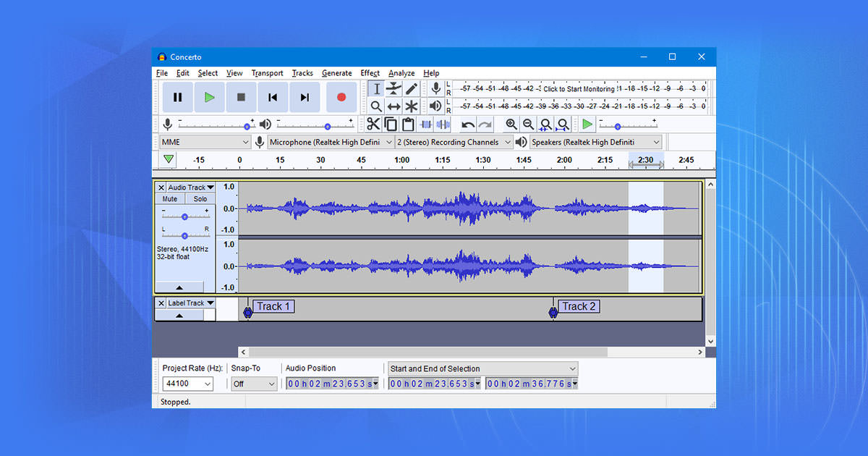Image resolution: width=868 pixels, height=456 pixels.
Task: Open the Edit menu
Action: pyautogui.click(x=183, y=73)
